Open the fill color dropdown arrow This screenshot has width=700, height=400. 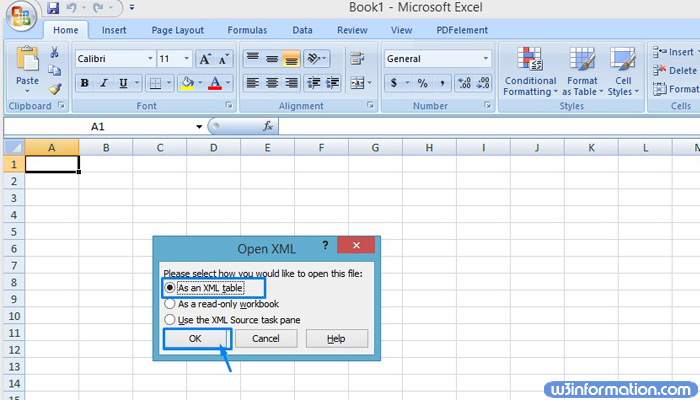pos(200,83)
